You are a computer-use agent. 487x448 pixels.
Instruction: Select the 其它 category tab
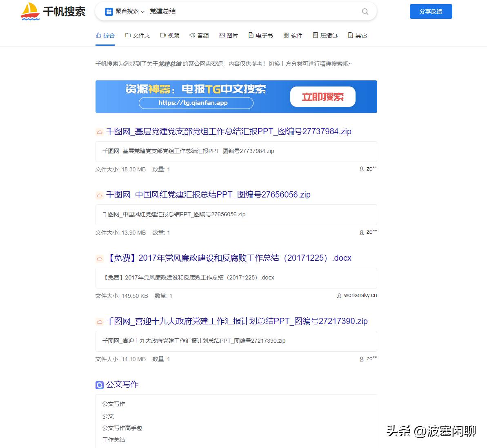(357, 35)
